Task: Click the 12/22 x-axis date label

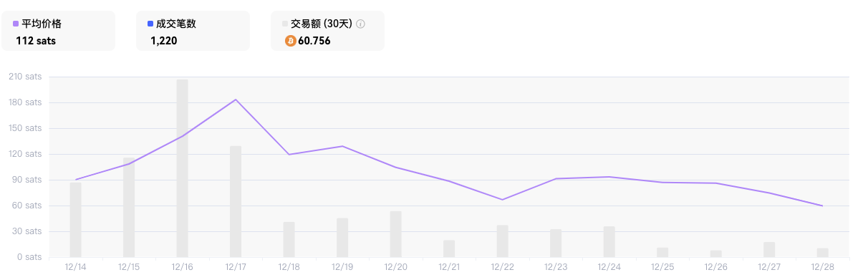Action: point(502,266)
